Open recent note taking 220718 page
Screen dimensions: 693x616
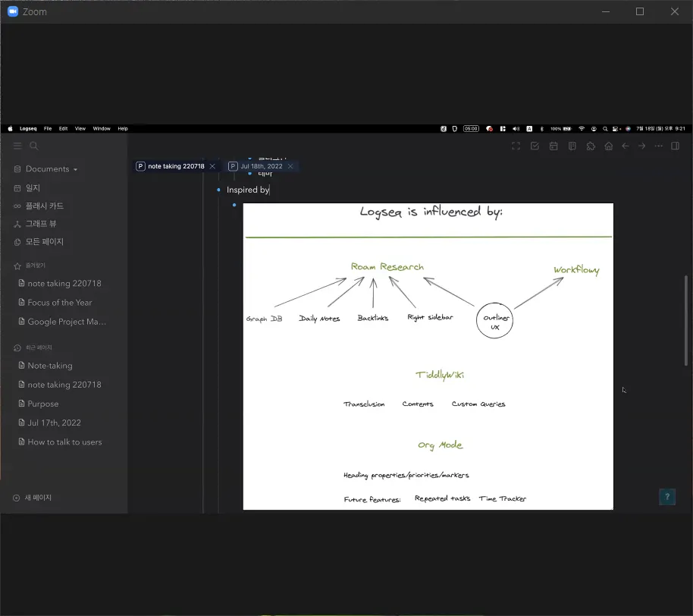point(60,385)
